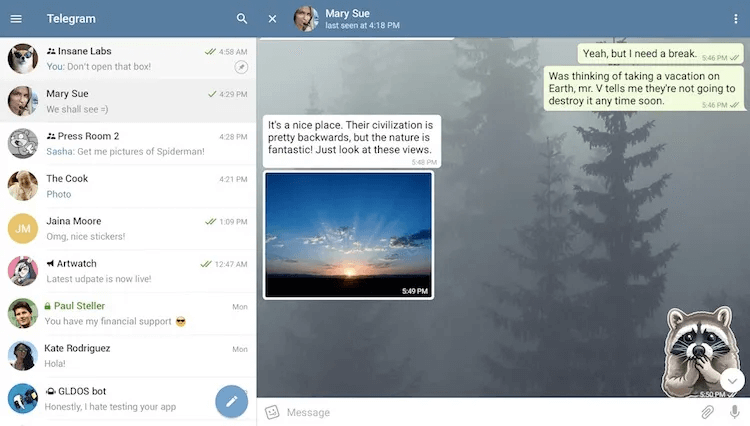Click the Insane Labs dog avatar
The width and height of the screenshot is (750, 426).
[22, 58]
